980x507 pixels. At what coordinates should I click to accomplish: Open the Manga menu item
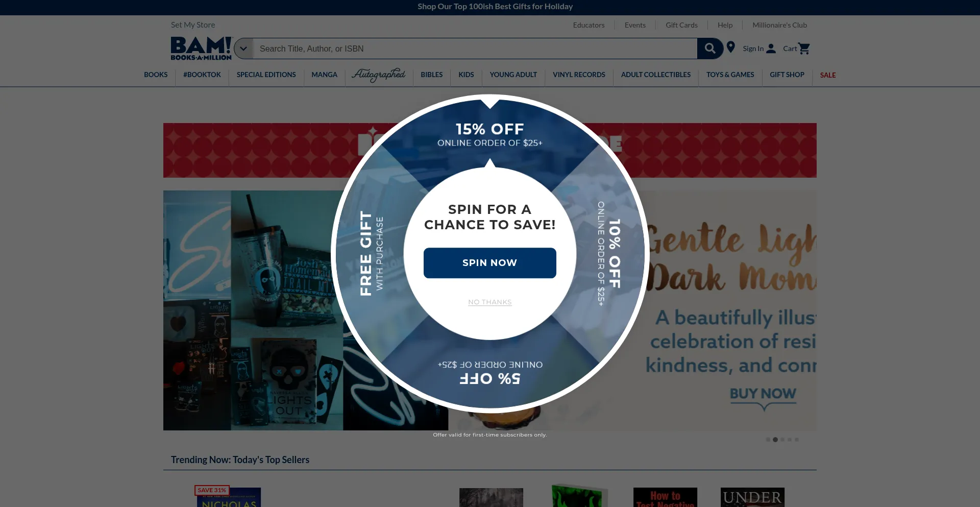click(x=324, y=75)
